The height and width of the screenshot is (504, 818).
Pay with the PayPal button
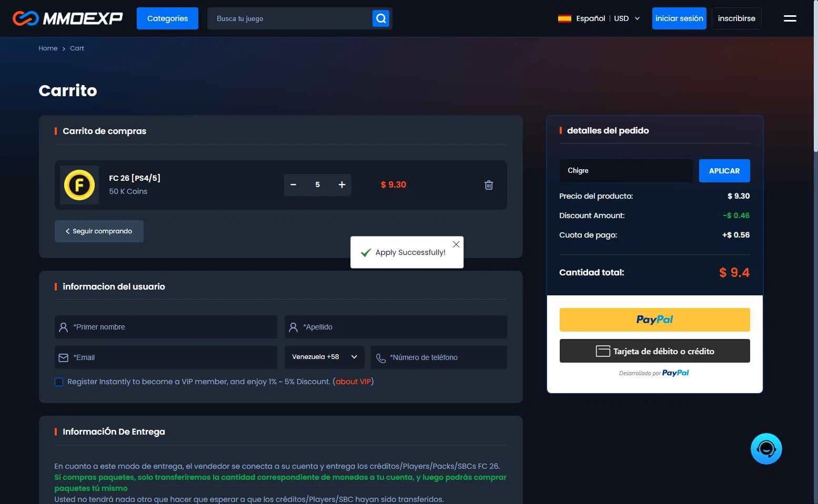click(654, 320)
